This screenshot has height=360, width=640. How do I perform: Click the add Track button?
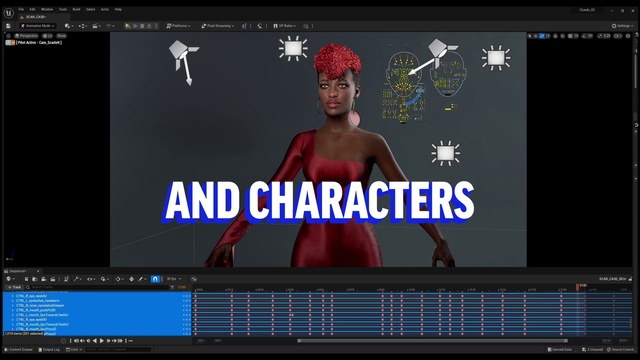click(14, 287)
